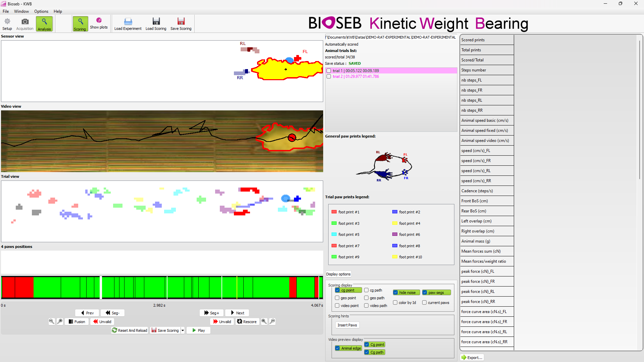
Task: Click the Insert Paws button
Action: [347, 325]
